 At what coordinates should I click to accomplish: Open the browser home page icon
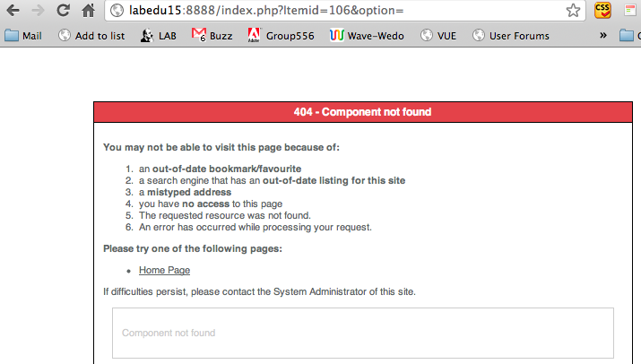[x=88, y=10]
